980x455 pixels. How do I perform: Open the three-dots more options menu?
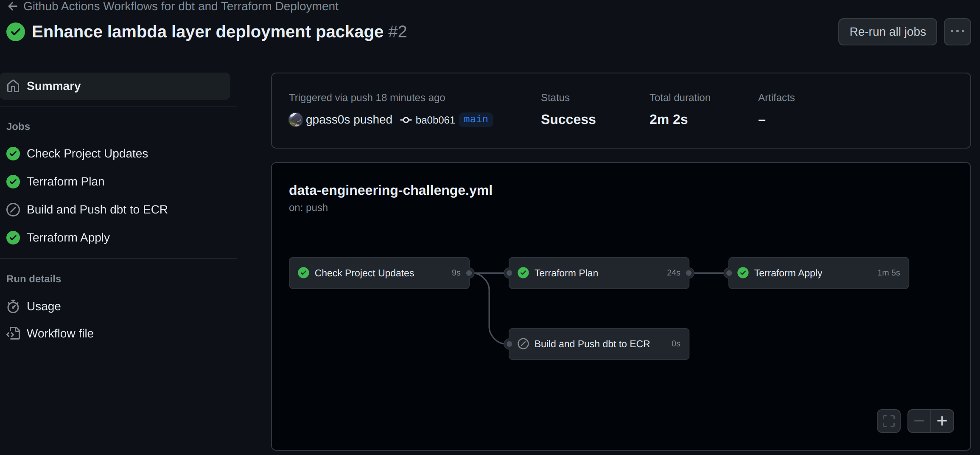coord(957,32)
